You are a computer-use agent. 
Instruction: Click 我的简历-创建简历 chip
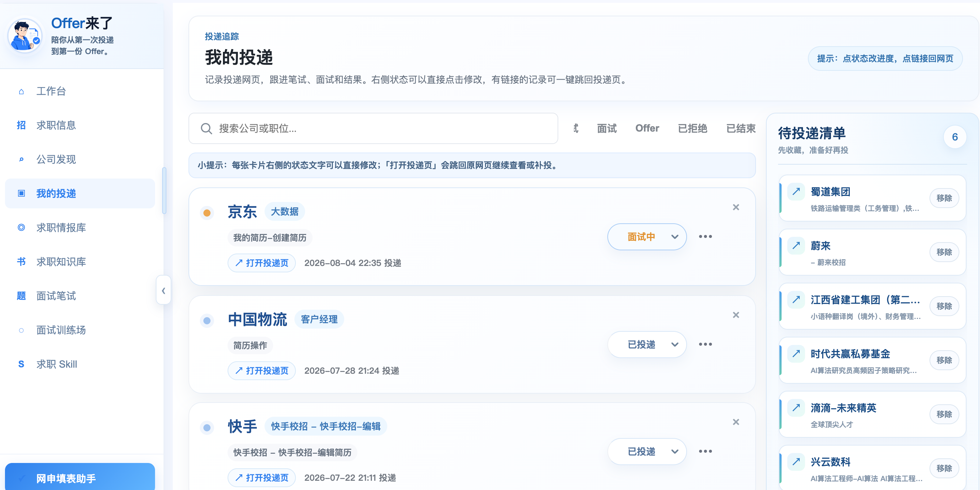[x=270, y=238]
